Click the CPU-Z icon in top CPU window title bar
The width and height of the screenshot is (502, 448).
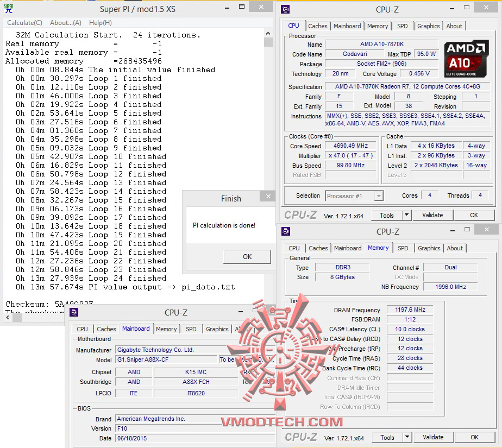click(x=285, y=9)
